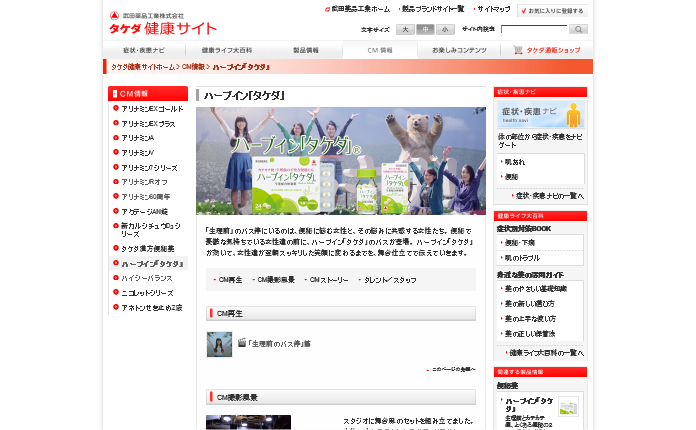This screenshot has width=696, height=430.
Task: Click the shopping cart icon in navigation
Action: pyautogui.click(x=518, y=50)
